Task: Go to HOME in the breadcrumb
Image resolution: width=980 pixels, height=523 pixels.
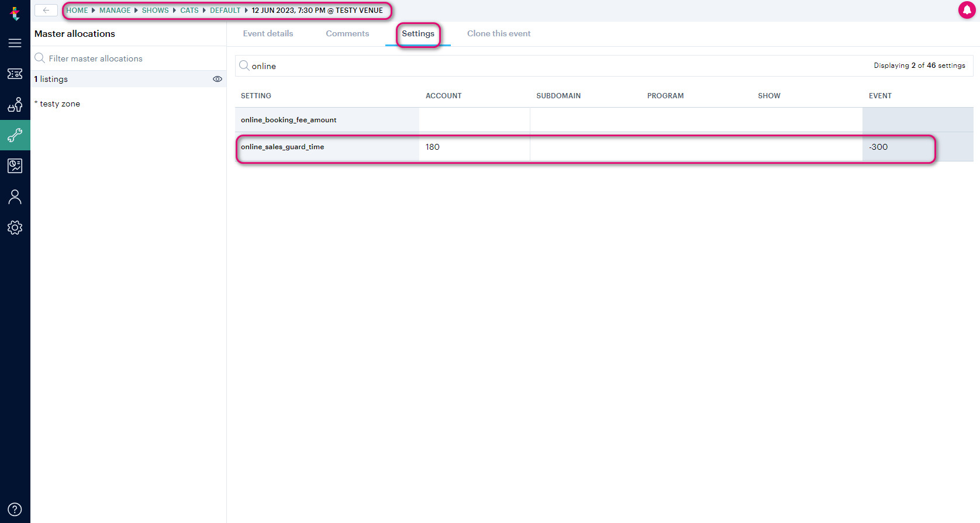Action: click(x=77, y=11)
